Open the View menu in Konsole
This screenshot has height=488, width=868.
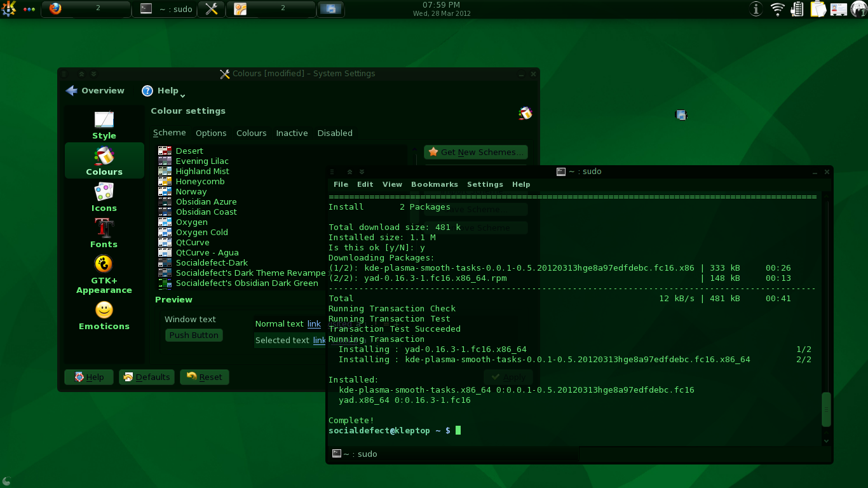[392, 184]
